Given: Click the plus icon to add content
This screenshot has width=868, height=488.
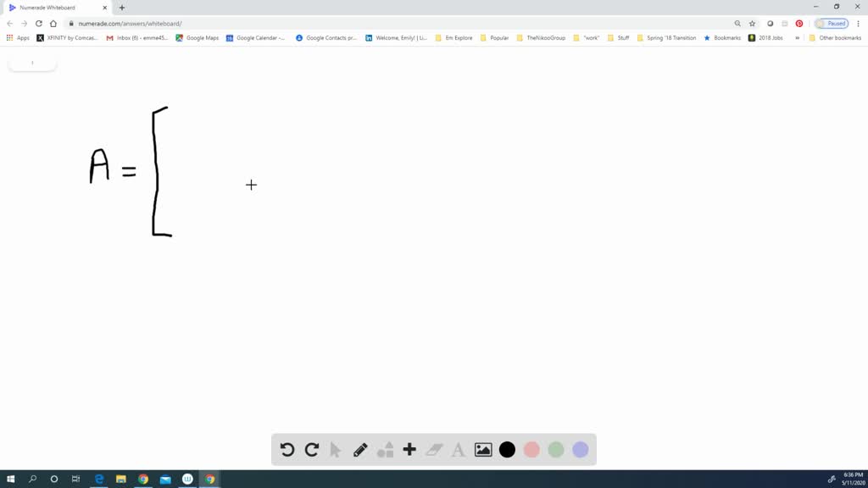Looking at the screenshot, I should pyautogui.click(x=409, y=450).
